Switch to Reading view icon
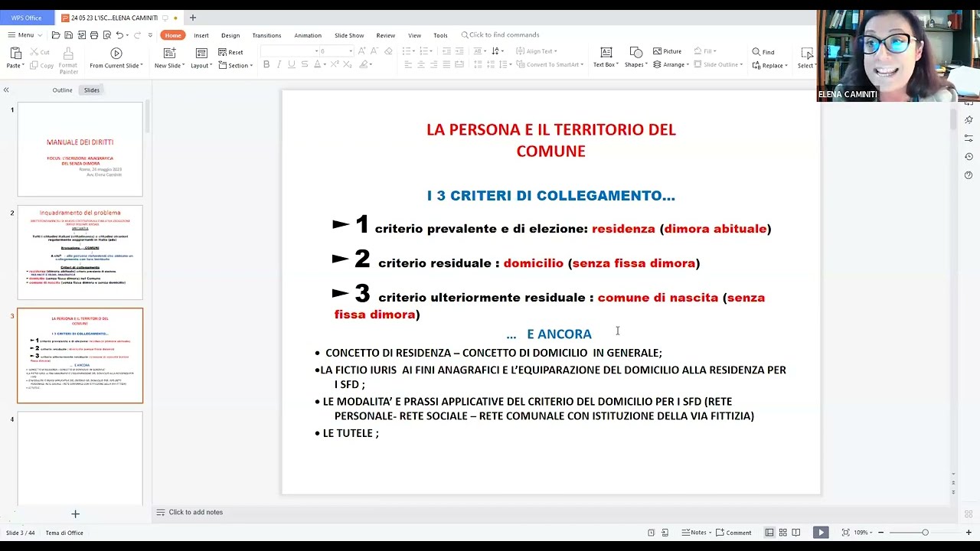Screen dimensions: 980x551 (796, 533)
